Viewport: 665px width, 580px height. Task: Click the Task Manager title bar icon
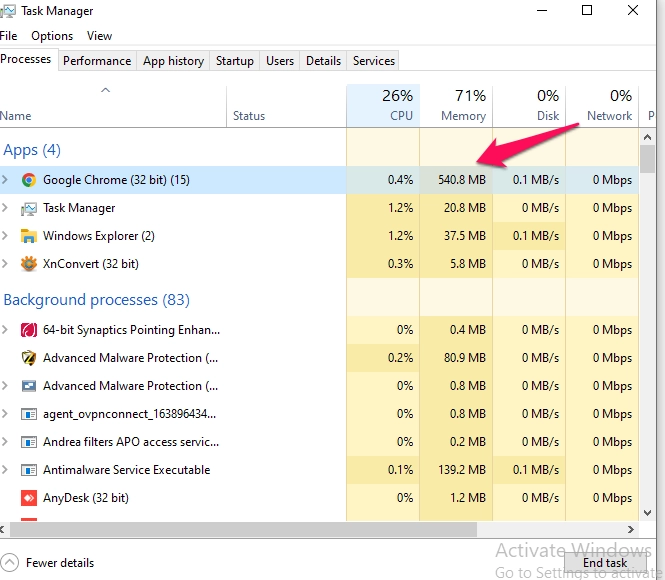pyautogui.click(x=8, y=11)
